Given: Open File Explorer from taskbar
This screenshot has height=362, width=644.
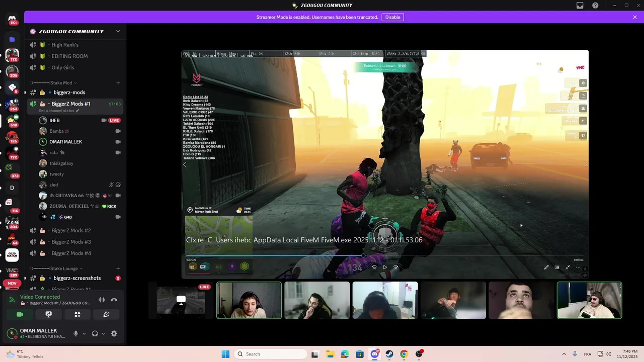Looking at the screenshot, I should point(330,354).
